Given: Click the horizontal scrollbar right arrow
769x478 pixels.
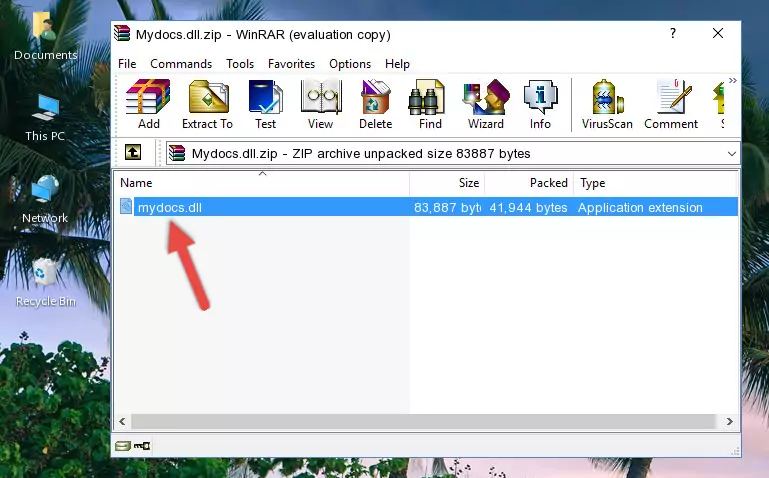Looking at the screenshot, I should pyautogui.click(x=730, y=421).
